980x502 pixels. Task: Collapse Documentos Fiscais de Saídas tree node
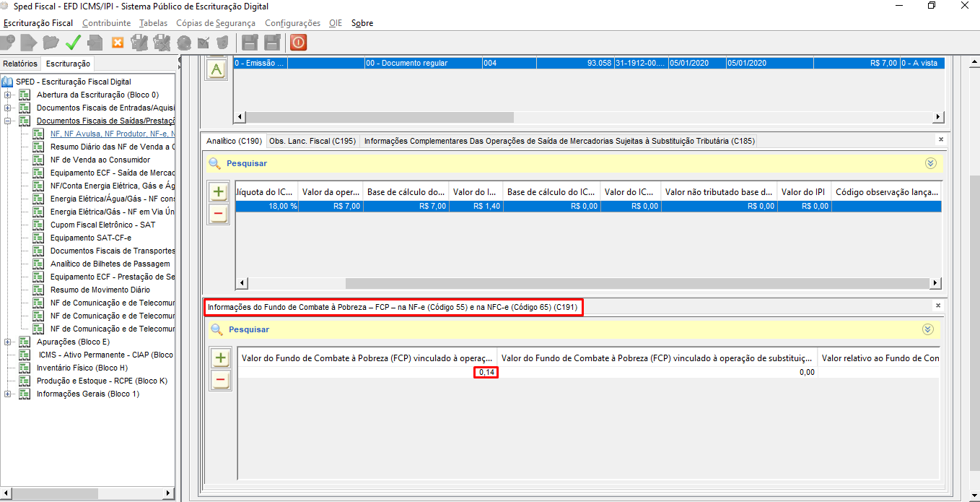(x=8, y=121)
